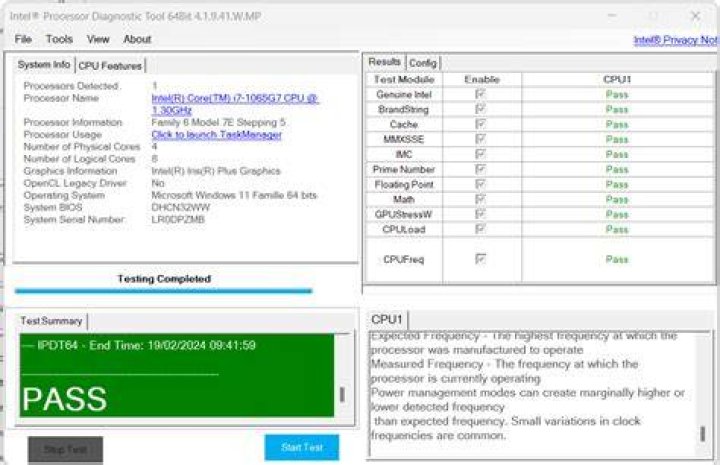This screenshot has height=465, width=720.
Task: Toggle the CPUFreq enable checkbox
Action: [480, 259]
